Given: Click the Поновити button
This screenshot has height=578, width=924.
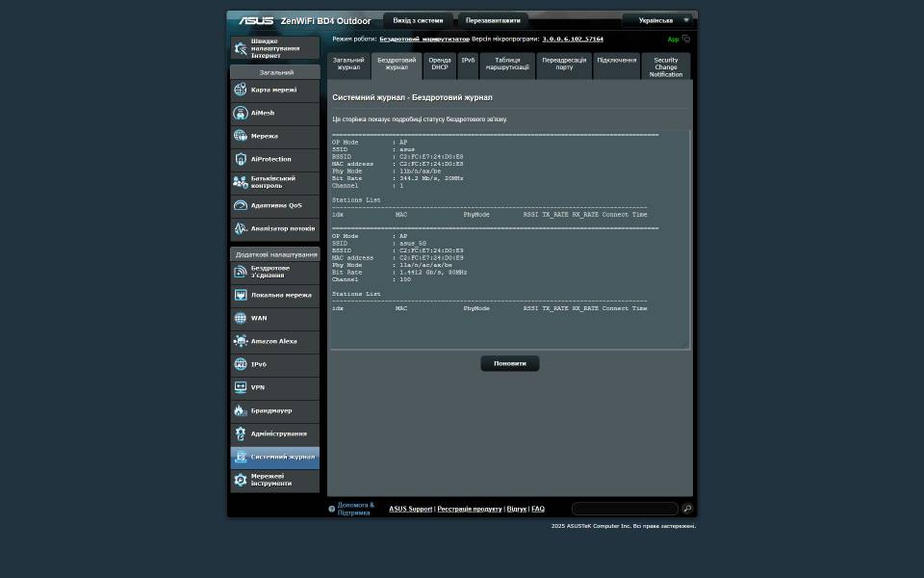Looking at the screenshot, I should pyautogui.click(x=509, y=363).
